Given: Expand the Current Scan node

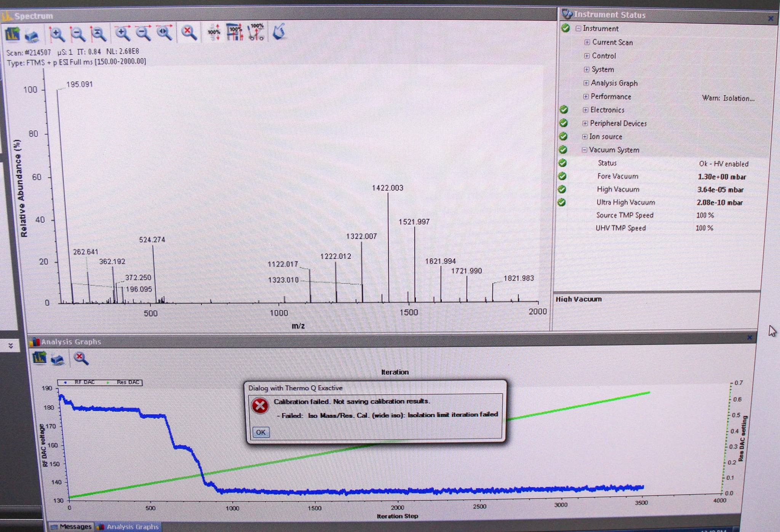Looking at the screenshot, I should point(587,42).
